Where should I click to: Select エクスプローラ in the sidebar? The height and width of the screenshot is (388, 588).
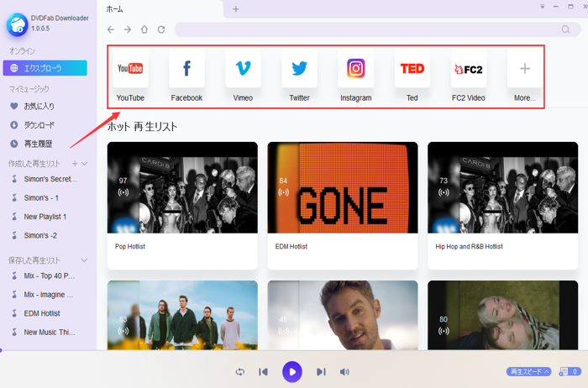tap(45, 68)
